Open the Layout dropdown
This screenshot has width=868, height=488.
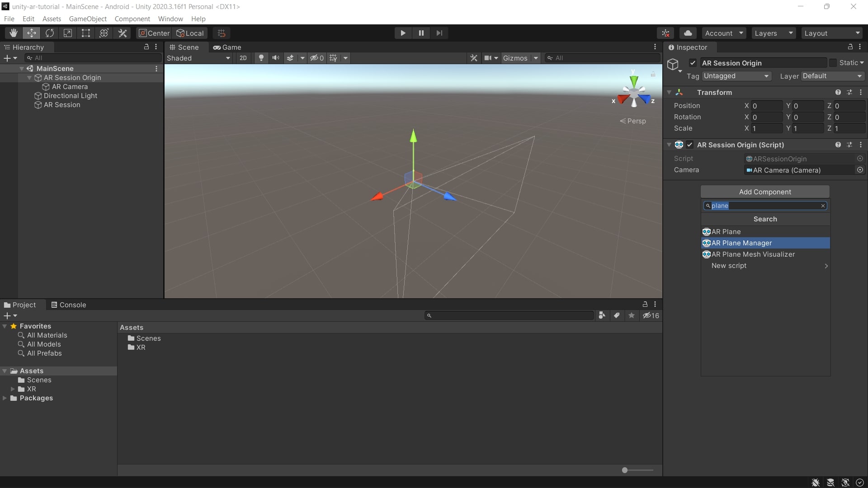pos(832,33)
